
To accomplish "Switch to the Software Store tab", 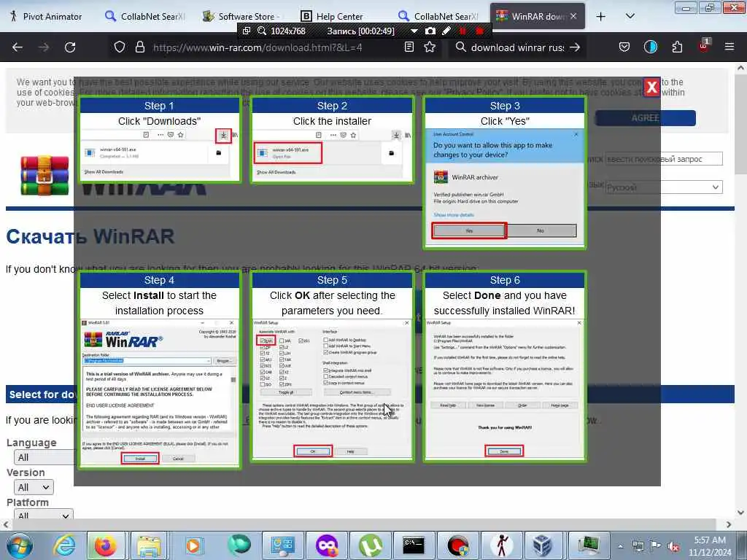I will (243, 16).
